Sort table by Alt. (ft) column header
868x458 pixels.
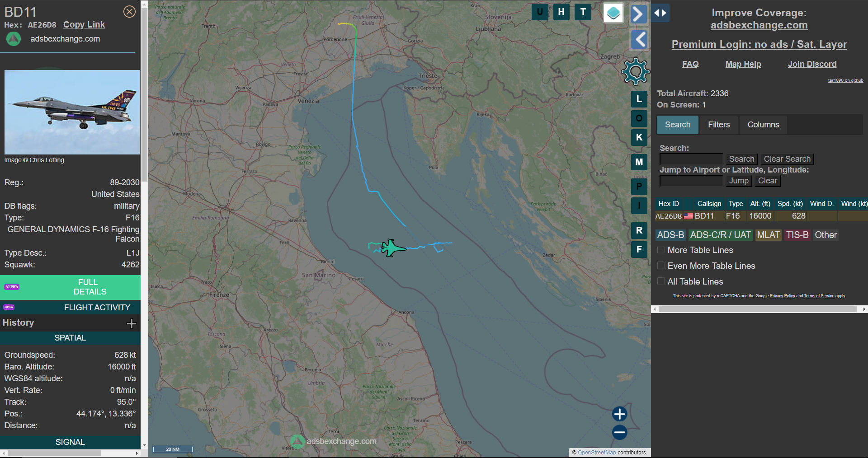point(760,204)
